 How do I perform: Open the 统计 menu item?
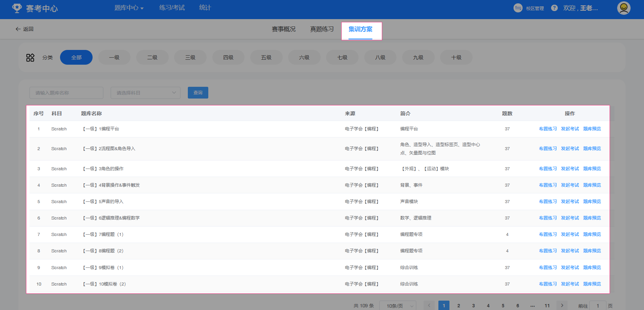click(x=205, y=8)
